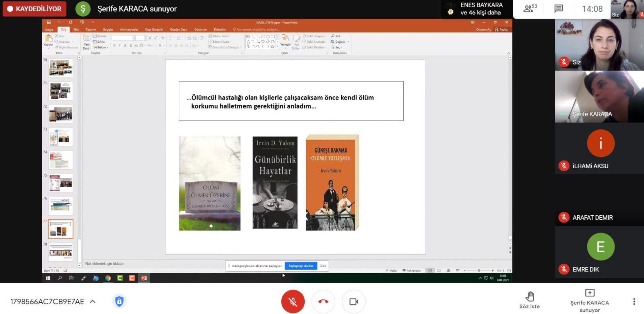
Task: Click the PowerPoint zoom slider
Action: point(479,270)
